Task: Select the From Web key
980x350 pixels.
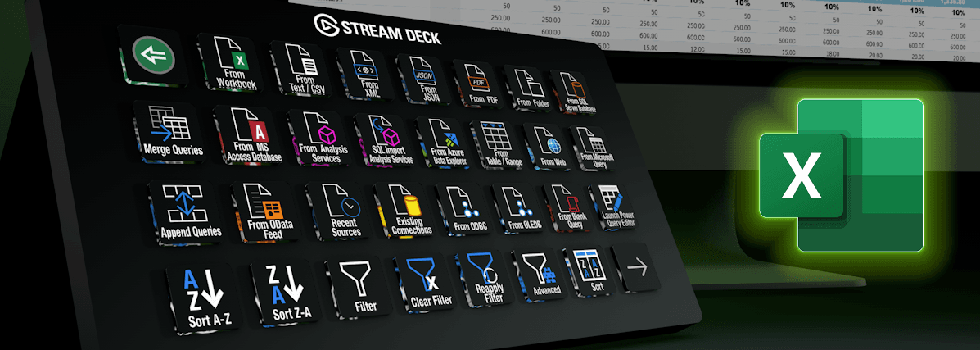Action: pyautogui.click(x=548, y=148)
